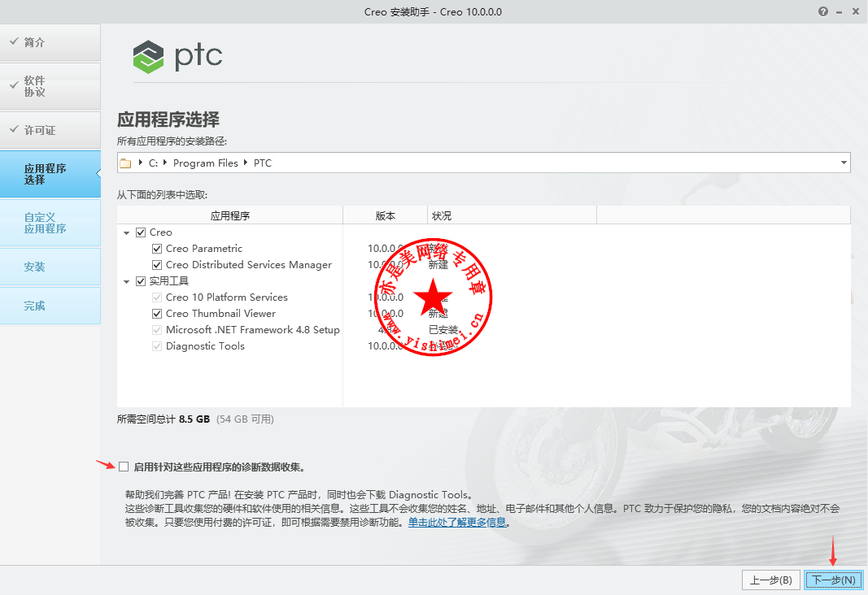Click the PTC logo
Screen dimensions: 868x595
click(x=177, y=56)
